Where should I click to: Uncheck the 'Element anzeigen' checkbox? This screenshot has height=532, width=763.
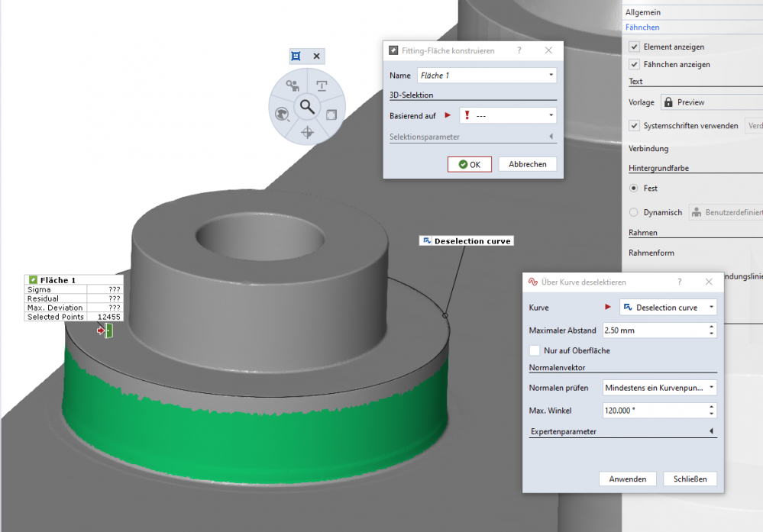[x=634, y=47]
